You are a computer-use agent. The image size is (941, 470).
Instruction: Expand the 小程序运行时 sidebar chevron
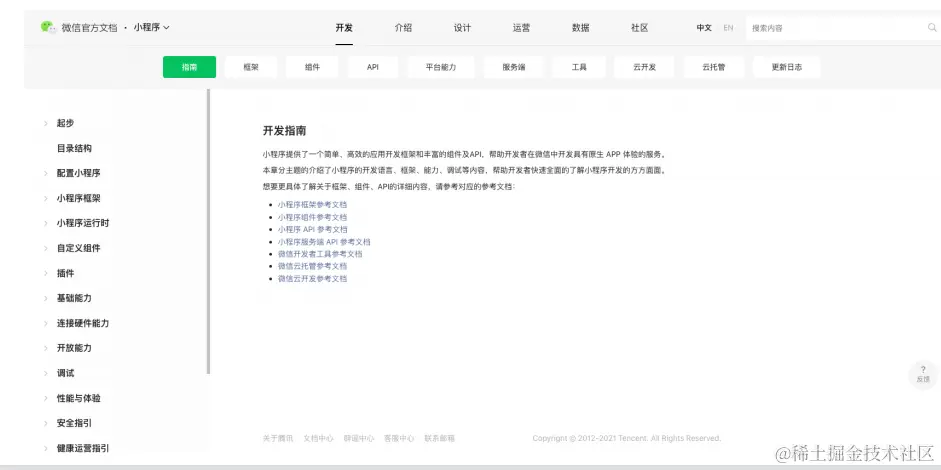coord(46,223)
